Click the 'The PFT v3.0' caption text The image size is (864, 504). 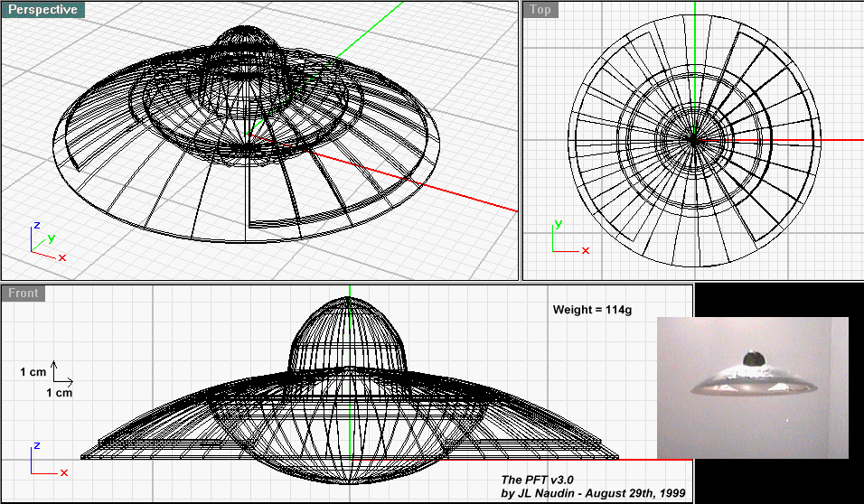537,480
